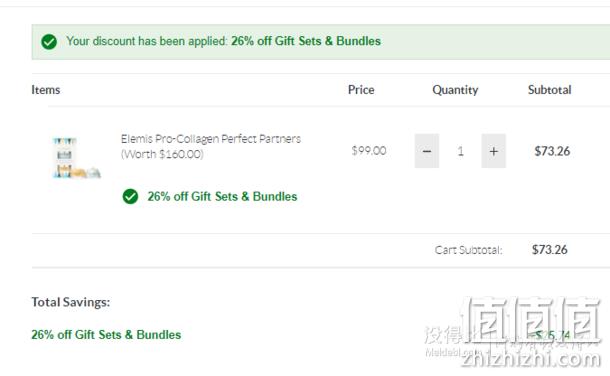Viewport: 610px width, 376px height.
Task: Click the Price column header
Action: 361,90
